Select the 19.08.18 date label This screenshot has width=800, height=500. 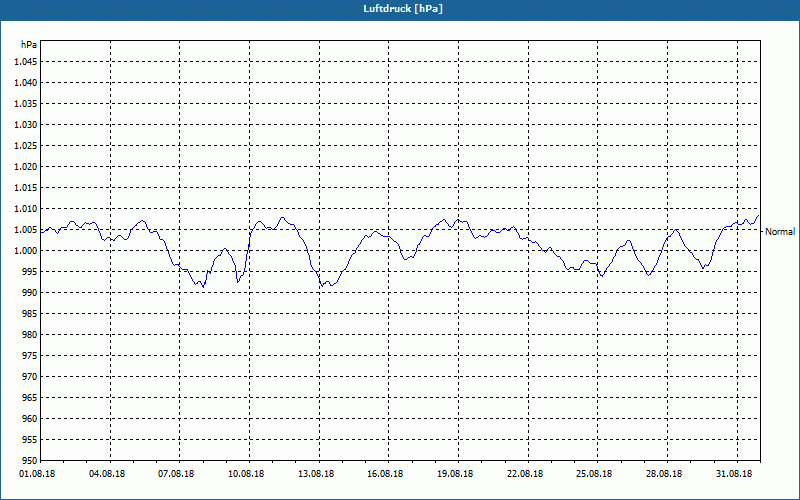click(455, 474)
